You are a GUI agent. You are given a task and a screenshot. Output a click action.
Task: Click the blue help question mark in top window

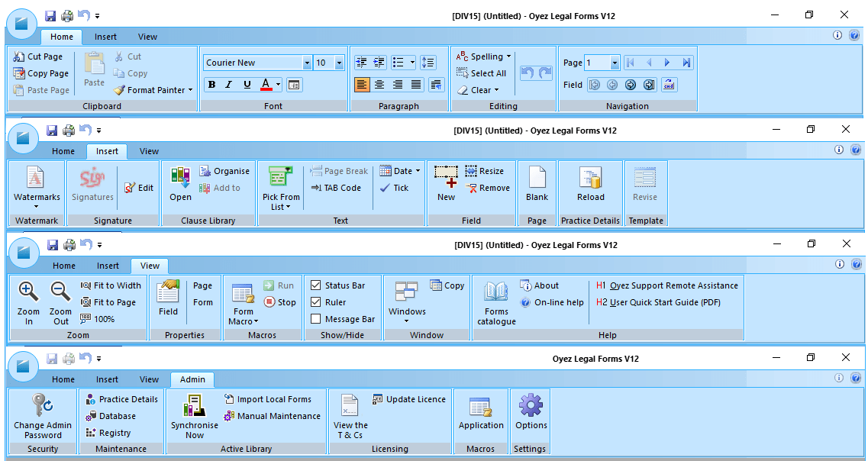(854, 35)
